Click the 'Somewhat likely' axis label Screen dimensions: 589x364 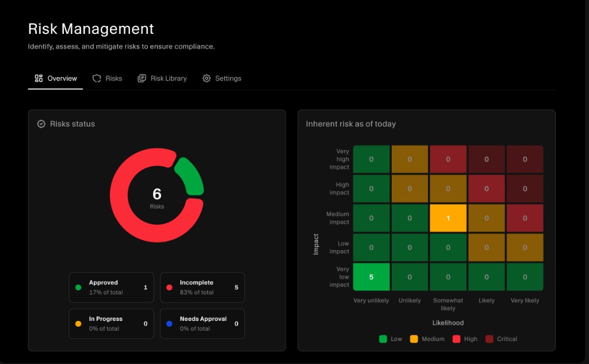448,304
